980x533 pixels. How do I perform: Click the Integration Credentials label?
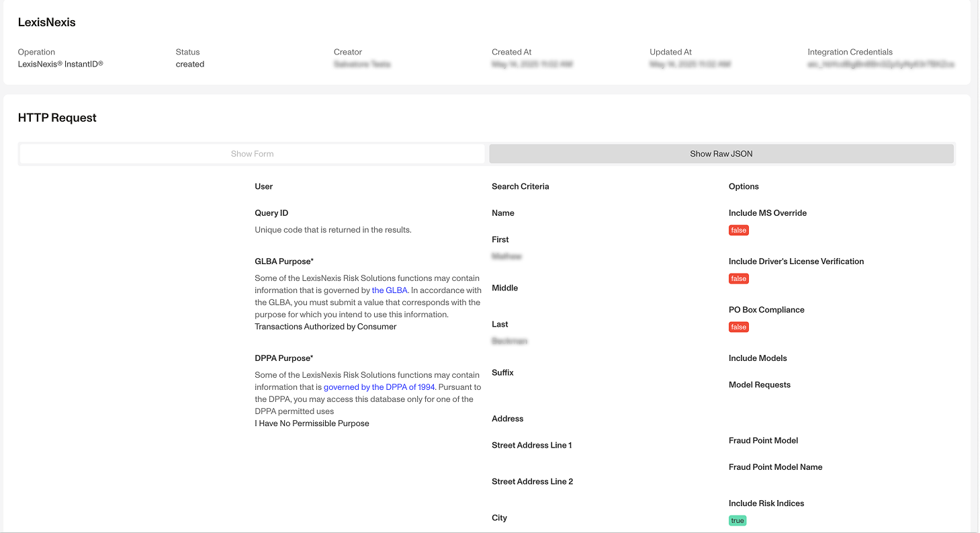click(850, 52)
